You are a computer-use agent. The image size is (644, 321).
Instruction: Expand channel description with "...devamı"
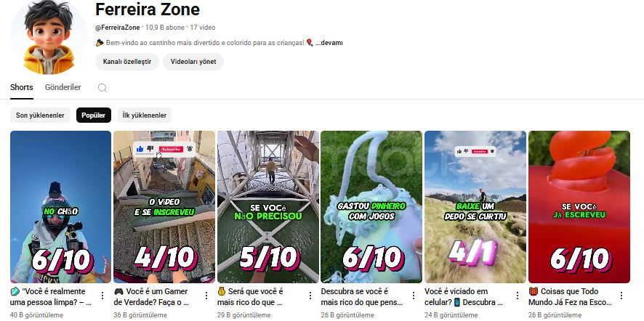329,43
